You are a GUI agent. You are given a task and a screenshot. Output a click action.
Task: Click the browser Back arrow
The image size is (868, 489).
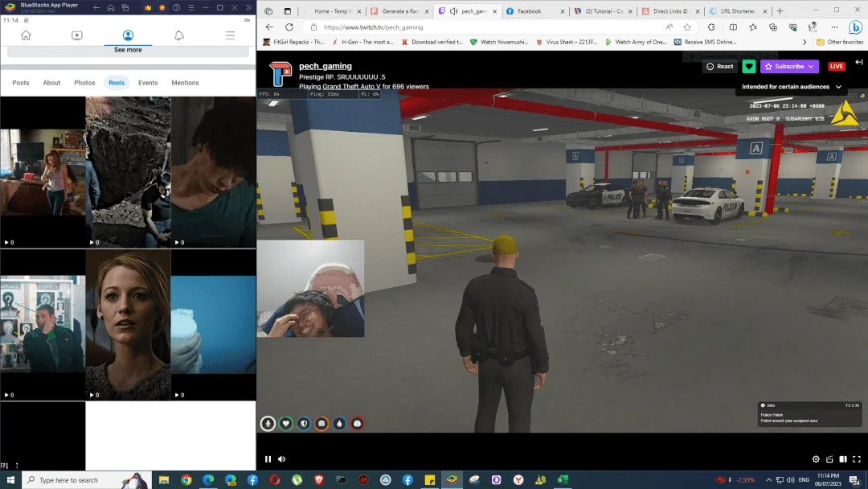click(269, 27)
